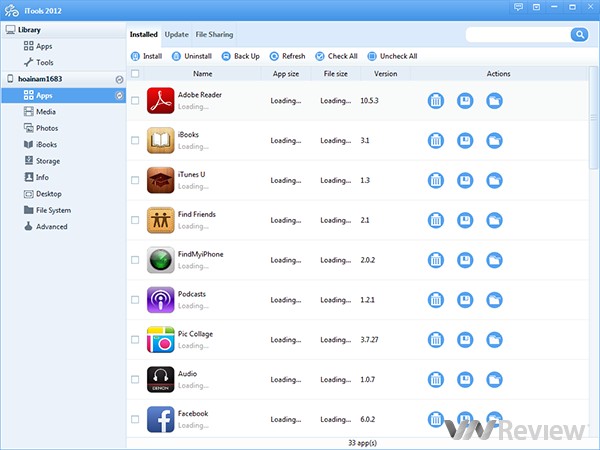
Task: Sort the list by the Version column header
Action: (385, 74)
